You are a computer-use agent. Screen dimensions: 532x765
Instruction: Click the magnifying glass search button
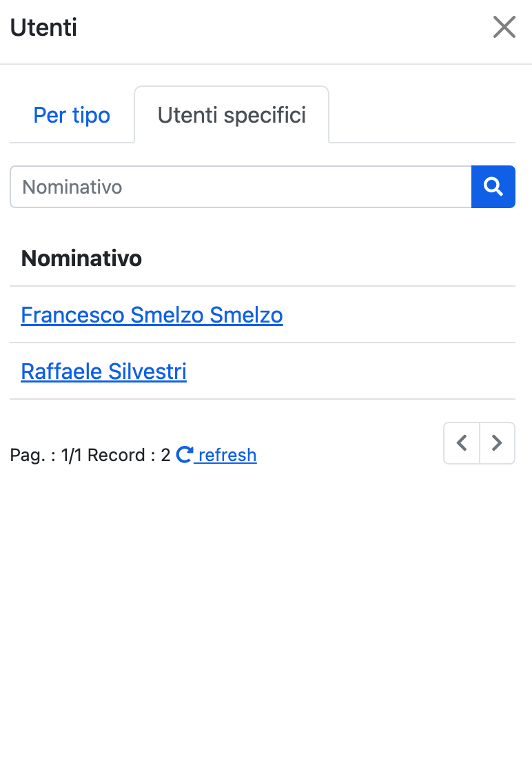pos(493,187)
